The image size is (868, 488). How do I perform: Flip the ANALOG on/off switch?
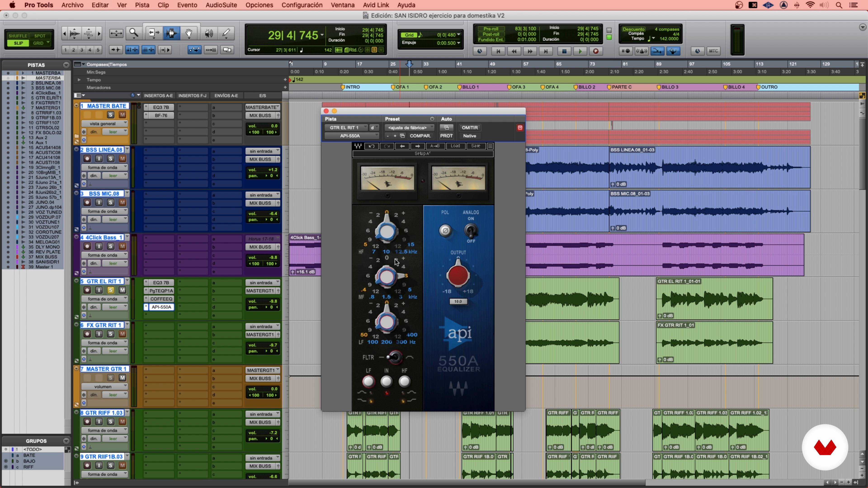coord(471,231)
